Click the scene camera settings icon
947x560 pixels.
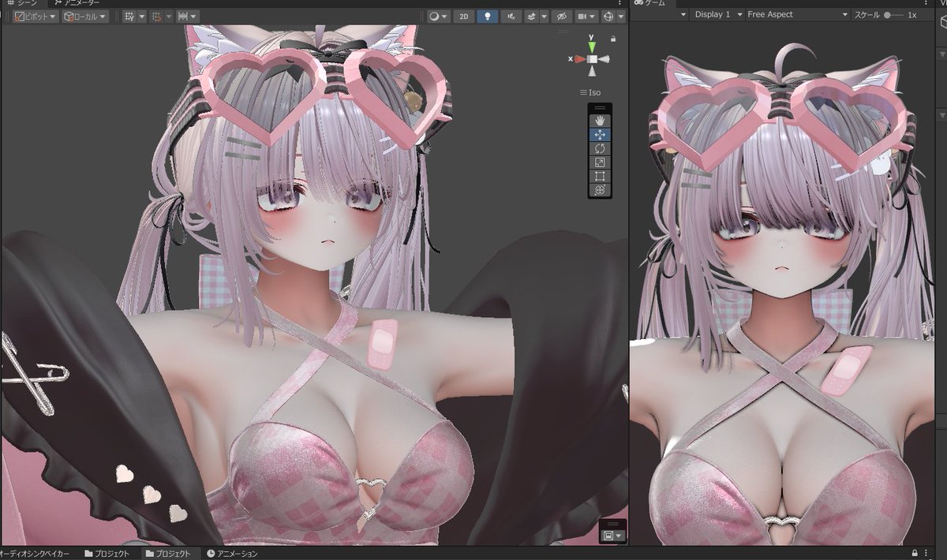[x=584, y=16]
